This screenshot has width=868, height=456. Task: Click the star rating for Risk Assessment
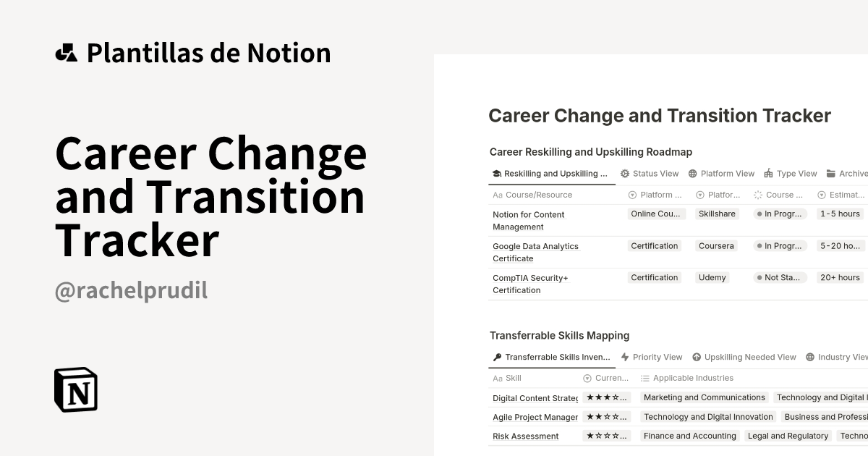click(606, 436)
